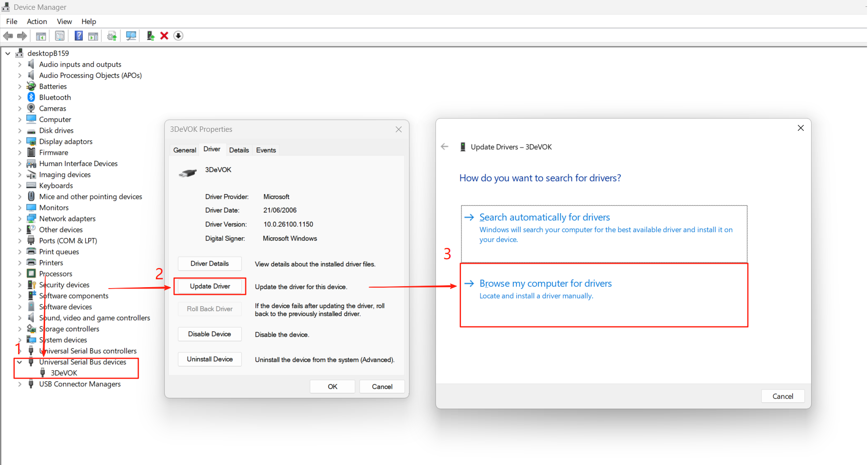
Task: Select the Imaging devices tree item
Action: 65,174
